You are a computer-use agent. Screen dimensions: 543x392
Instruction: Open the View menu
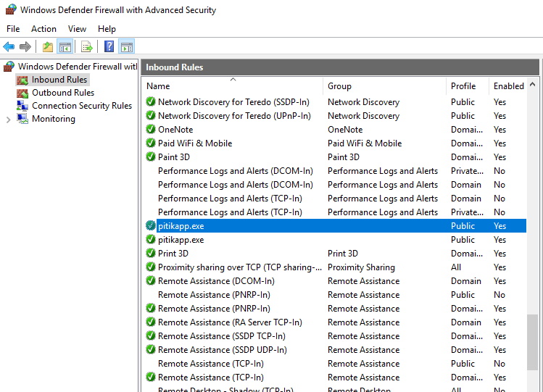[x=77, y=29]
